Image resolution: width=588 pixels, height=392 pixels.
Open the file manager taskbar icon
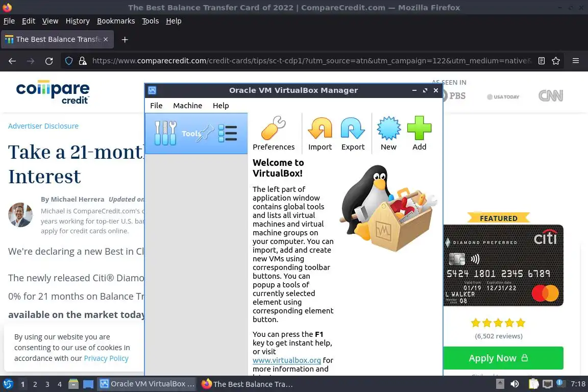73,384
